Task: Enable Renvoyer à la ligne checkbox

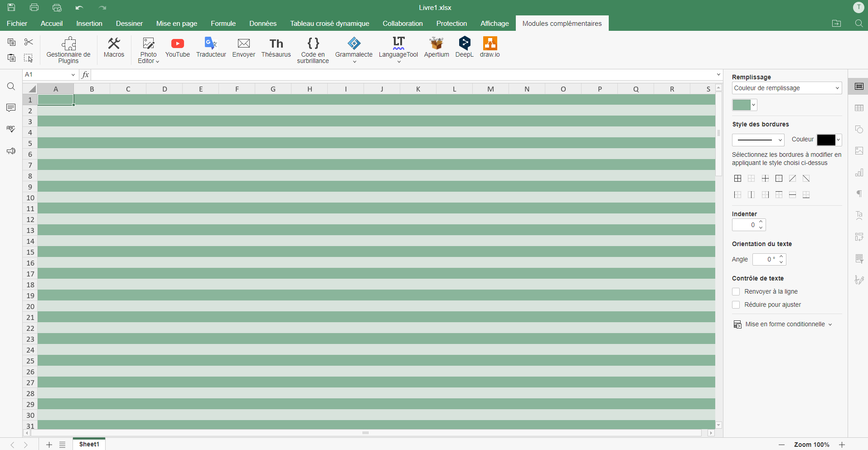Action: [736, 292]
